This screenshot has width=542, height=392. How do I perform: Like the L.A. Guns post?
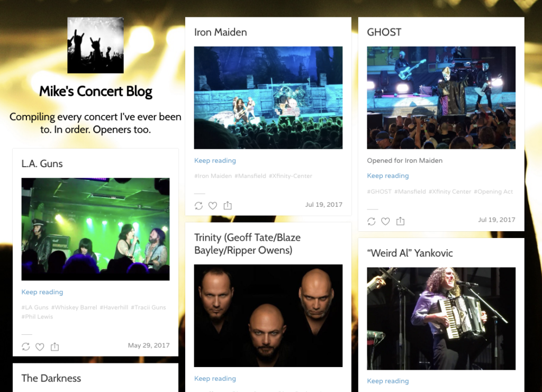(40, 347)
